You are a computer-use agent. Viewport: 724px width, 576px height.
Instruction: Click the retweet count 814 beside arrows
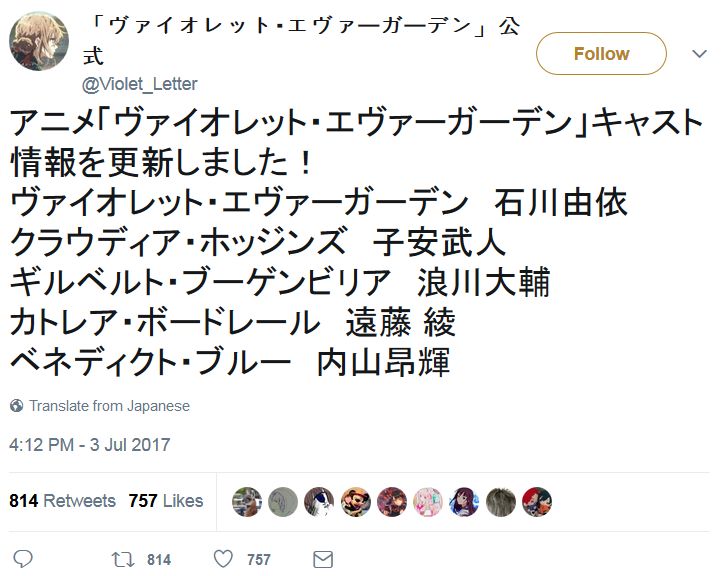coord(159,560)
